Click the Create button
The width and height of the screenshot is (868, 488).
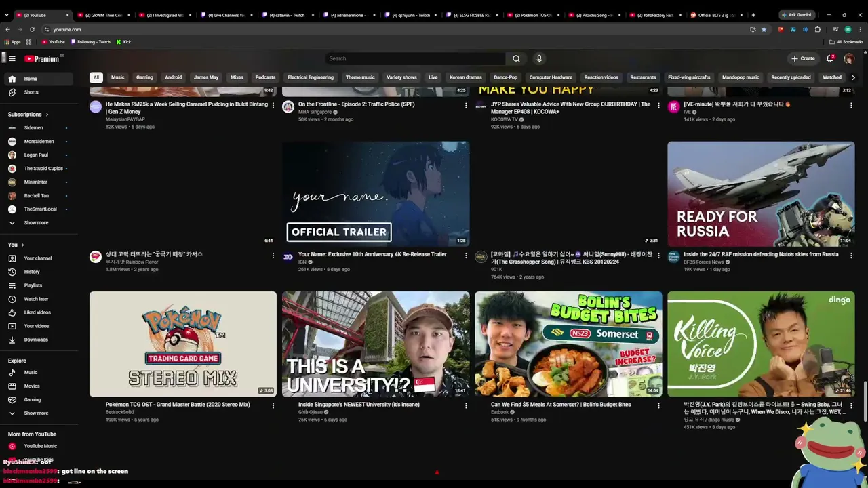tap(803, 58)
